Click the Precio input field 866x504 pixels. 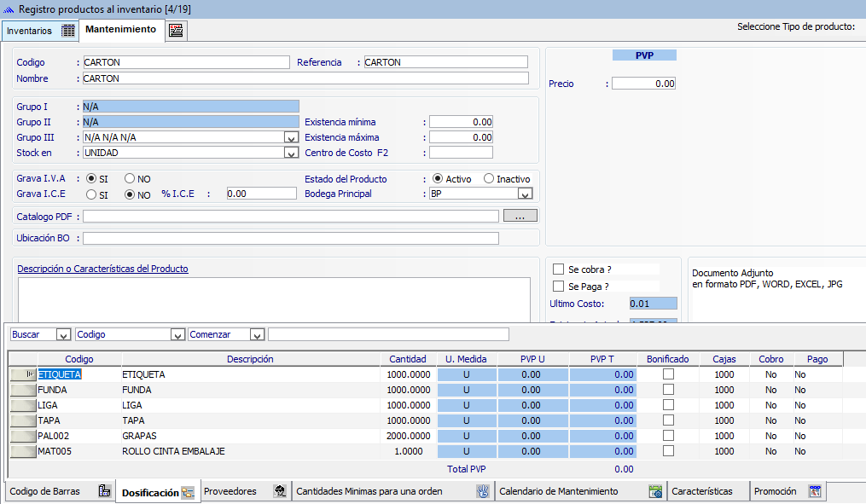[643, 84]
